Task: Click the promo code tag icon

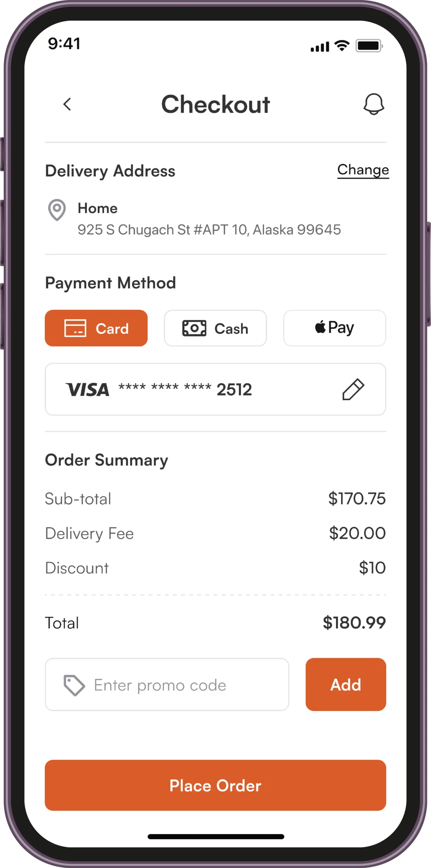Action: click(74, 685)
